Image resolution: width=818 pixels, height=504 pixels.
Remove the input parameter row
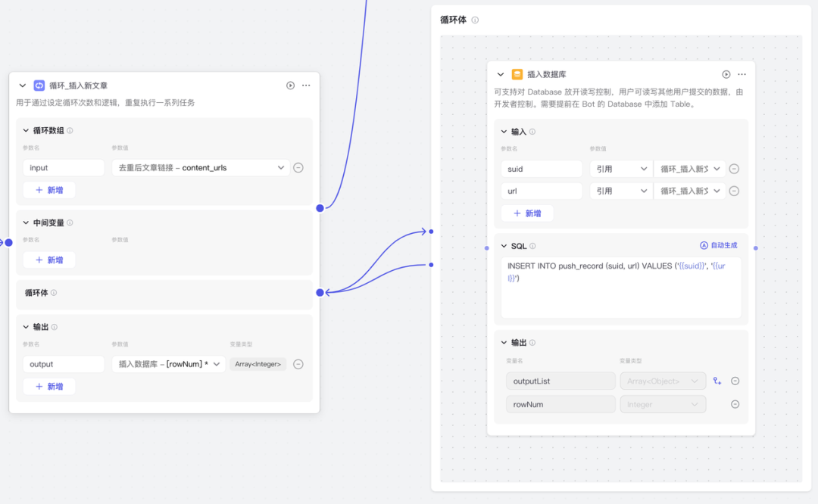tap(298, 168)
